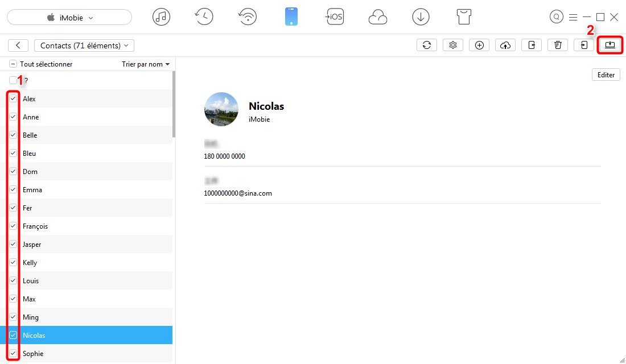Check the box for the '?' contact
626x364 pixels.
click(13, 80)
